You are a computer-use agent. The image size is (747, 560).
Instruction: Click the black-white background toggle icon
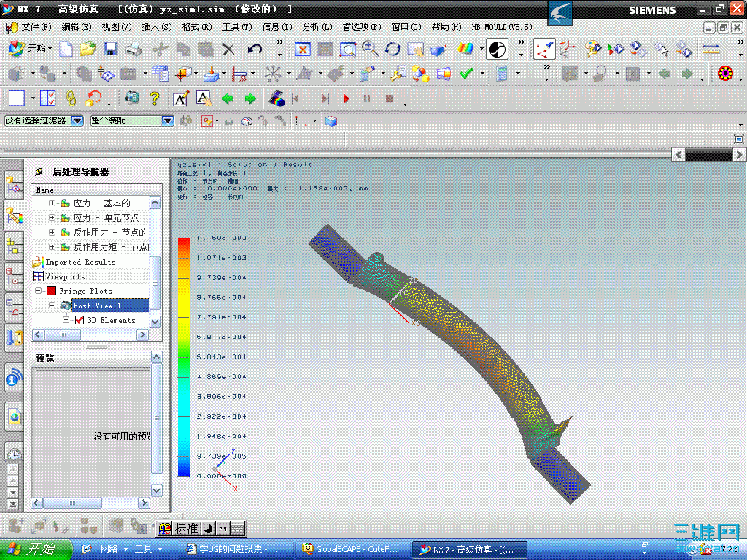click(x=497, y=49)
